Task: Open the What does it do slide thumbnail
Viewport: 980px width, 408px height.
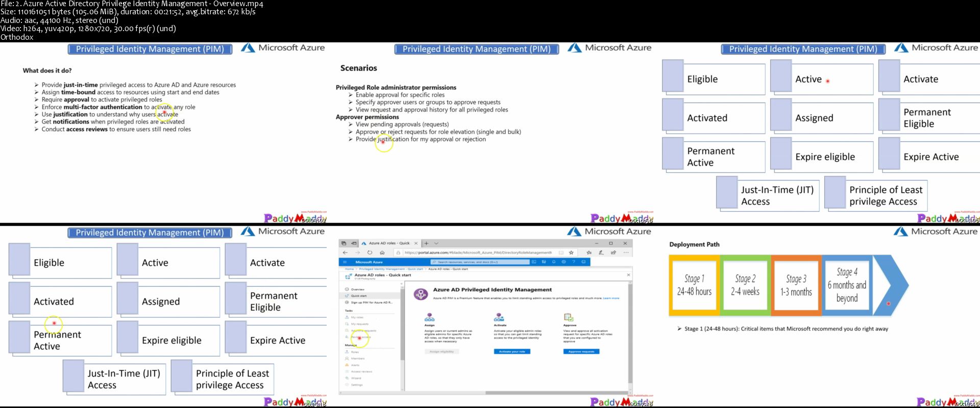Action: (x=163, y=133)
